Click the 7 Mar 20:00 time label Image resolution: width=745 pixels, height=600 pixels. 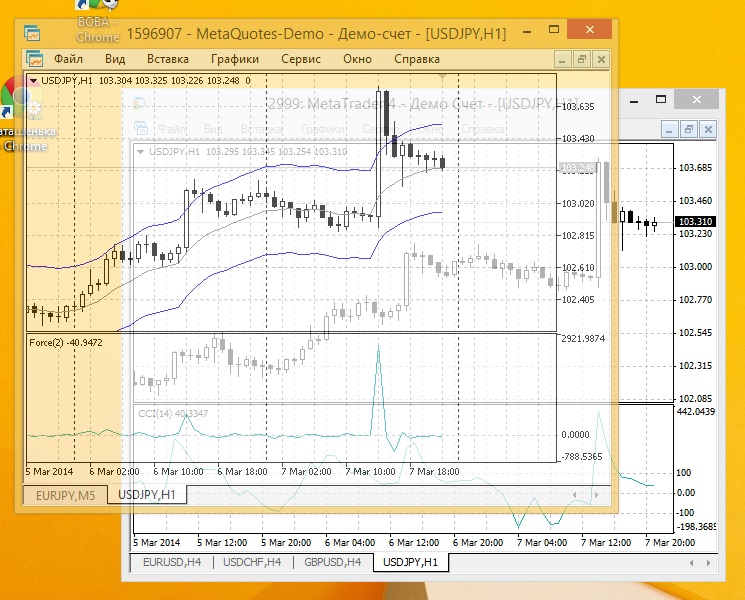pyautogui.click(x=670, y=543)
